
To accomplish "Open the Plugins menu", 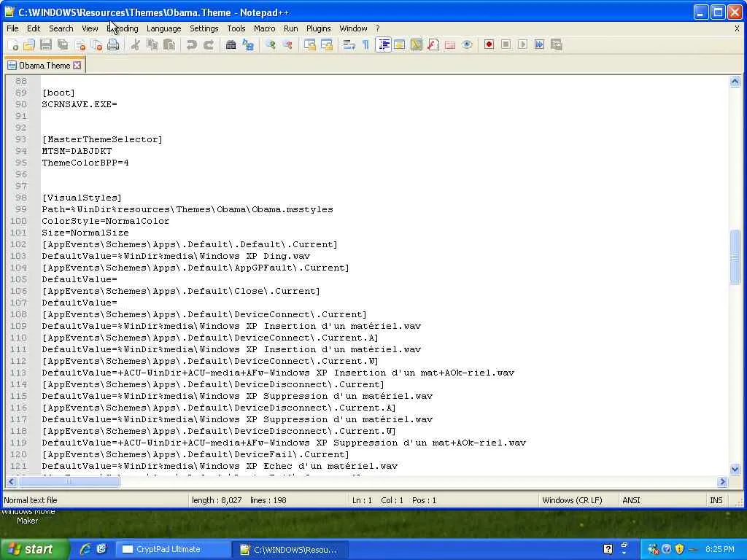I will point(318,28).
